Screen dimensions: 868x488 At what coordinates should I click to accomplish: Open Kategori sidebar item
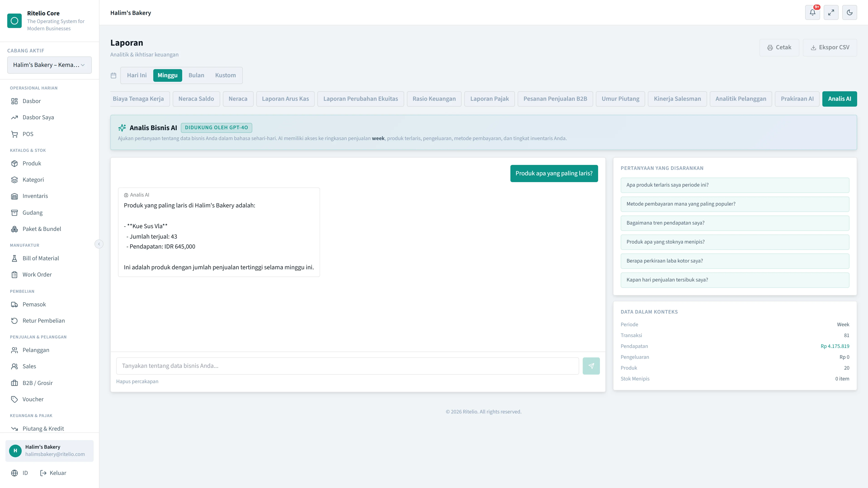pos(50,180)
